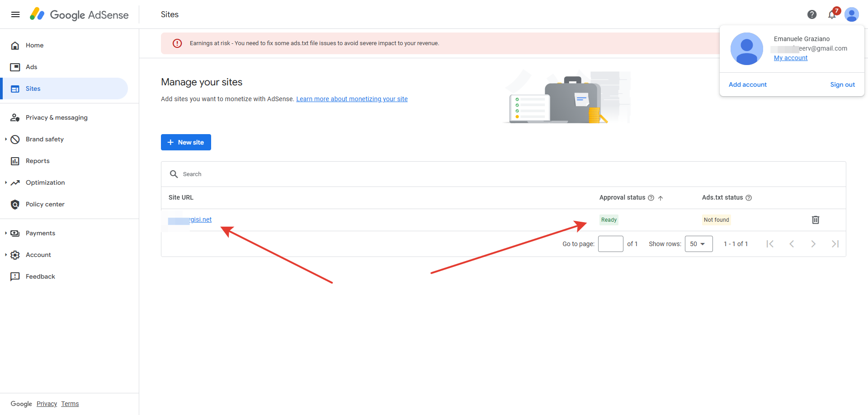Open the Terms footer link

coord(70,404)
